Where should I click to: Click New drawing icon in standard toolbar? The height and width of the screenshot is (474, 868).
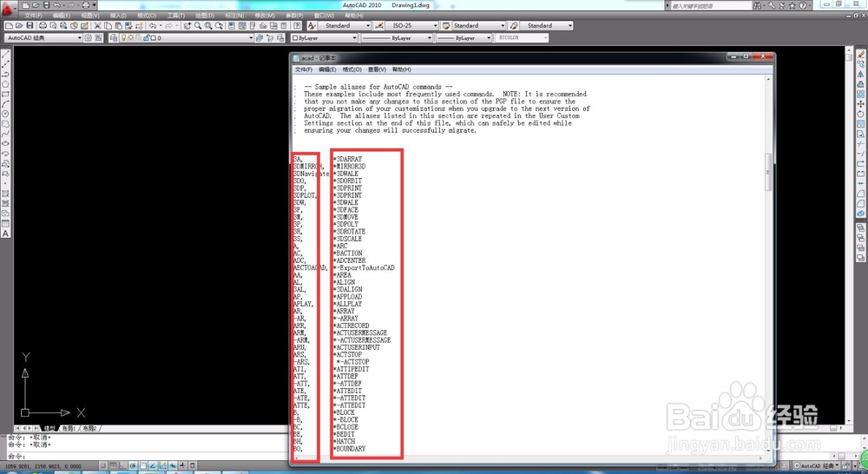click(x=9, y=25)
